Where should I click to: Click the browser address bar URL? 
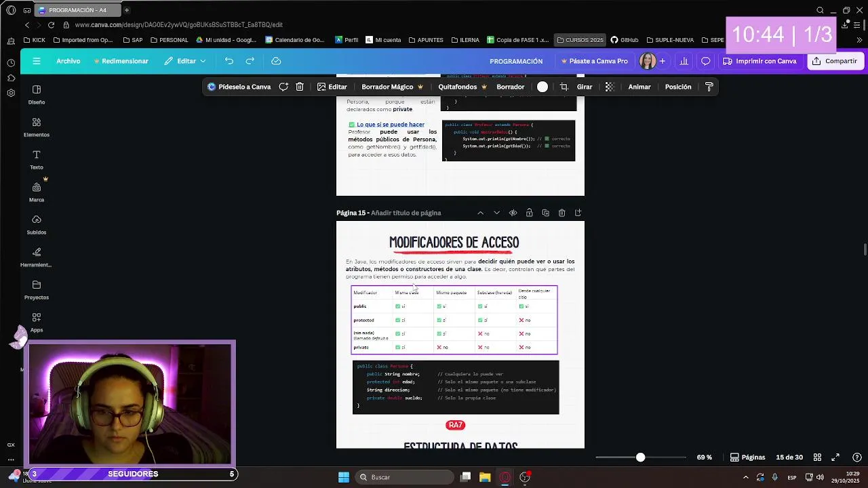click(x=179, y=25)
